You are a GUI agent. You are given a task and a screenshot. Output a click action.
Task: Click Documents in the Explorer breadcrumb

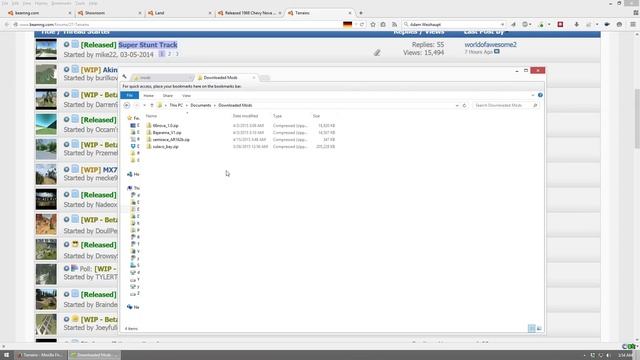coord(201,105)
